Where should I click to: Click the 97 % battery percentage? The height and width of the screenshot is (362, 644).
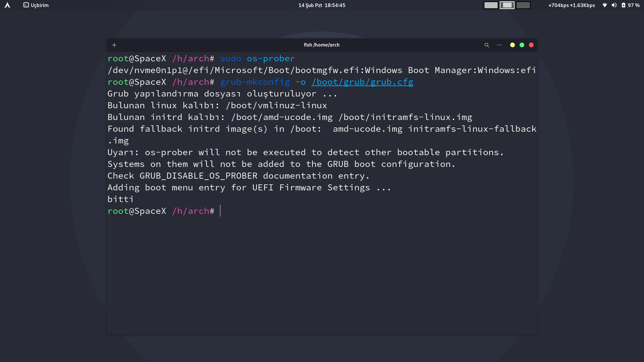click(634, 5)
